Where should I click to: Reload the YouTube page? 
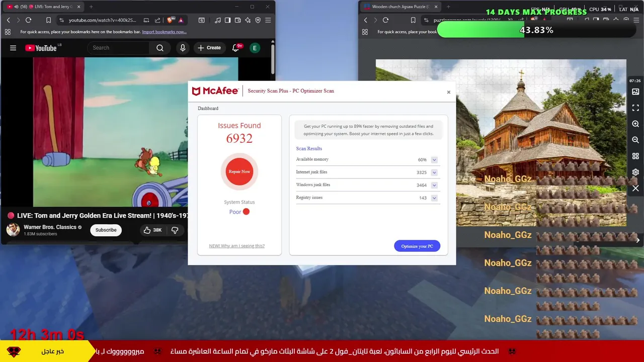tap(28, 20)
